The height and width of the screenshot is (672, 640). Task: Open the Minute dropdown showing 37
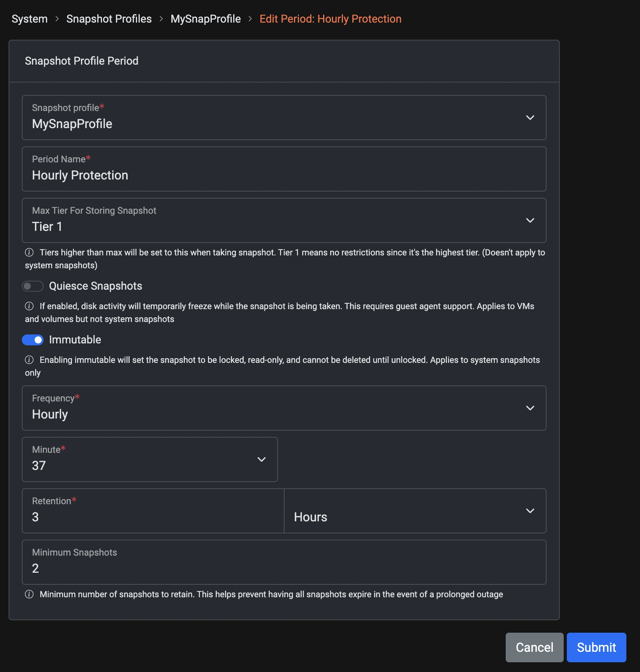click(x=261, y=459)
